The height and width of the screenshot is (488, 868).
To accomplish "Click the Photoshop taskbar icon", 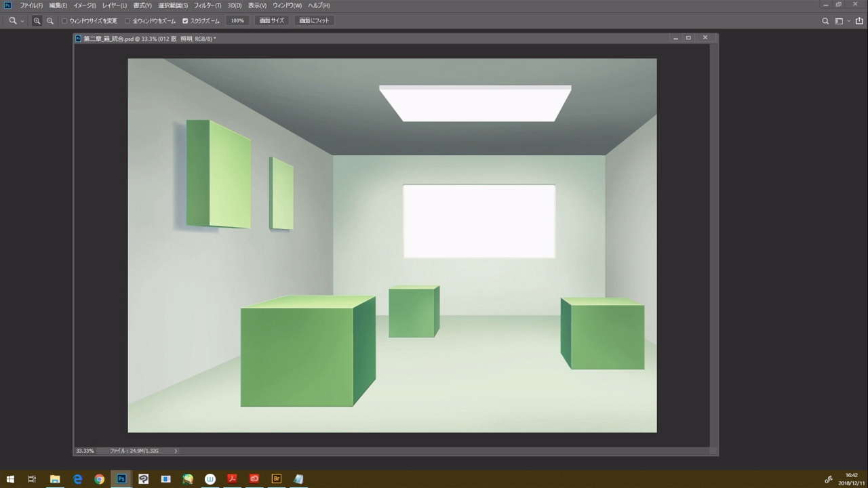I will click(121, 479).
